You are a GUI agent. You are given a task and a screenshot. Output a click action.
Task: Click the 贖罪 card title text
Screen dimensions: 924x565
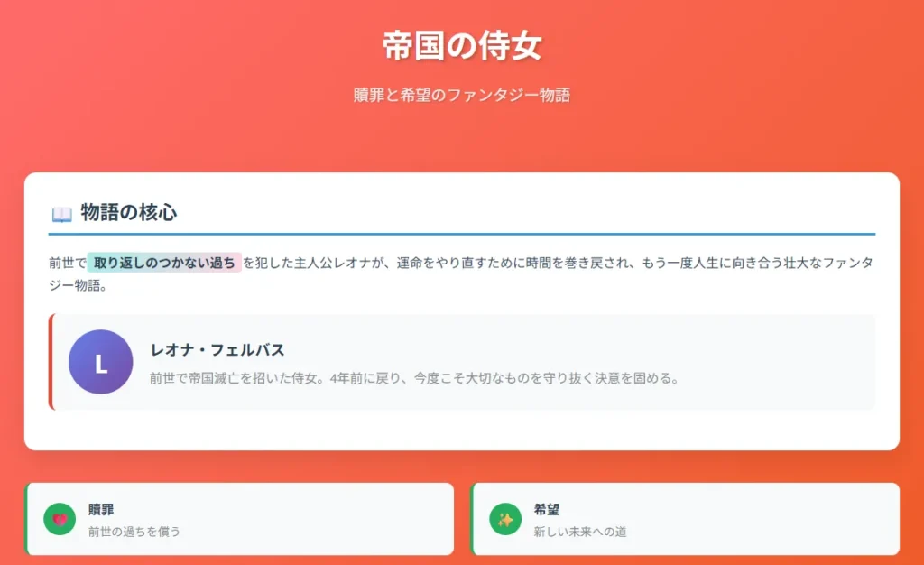coord(101,510)
